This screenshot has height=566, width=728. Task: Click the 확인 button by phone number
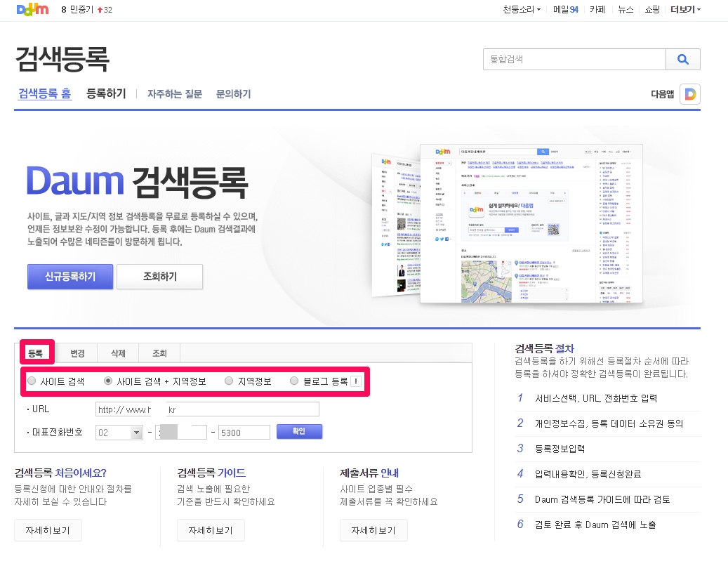[299, 431]
